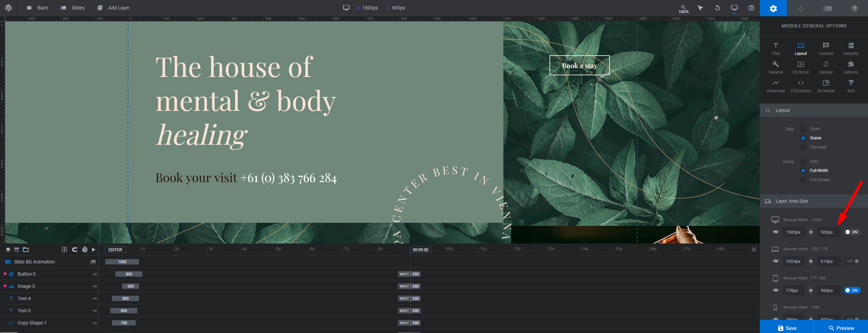The height and width of the screenshot is (333, 868).
Task: Toggle the desktop browser width switch
Action: tap(852, 232)
